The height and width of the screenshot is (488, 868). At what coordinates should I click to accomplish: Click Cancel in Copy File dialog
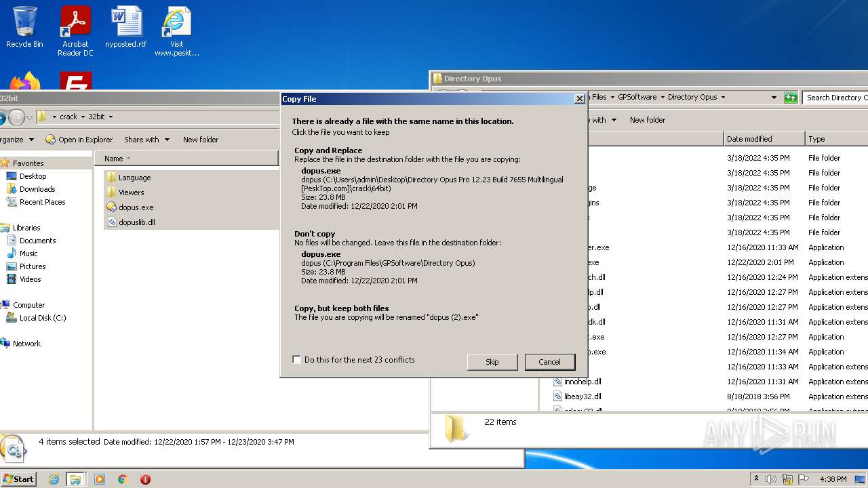(x=549, y=362)
